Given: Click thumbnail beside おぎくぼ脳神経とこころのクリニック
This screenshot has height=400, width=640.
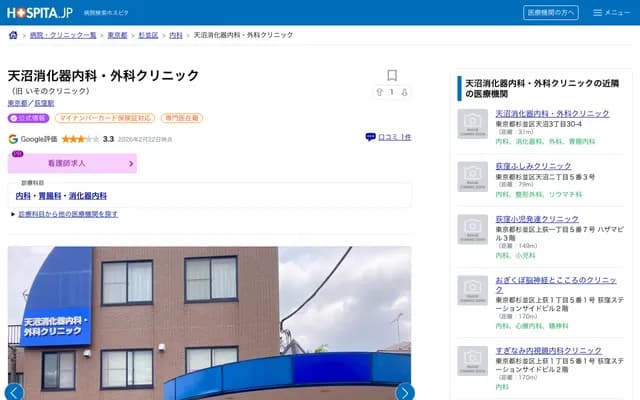Looking at the screenshot, I should pyautogui.click(x=473, y=291).
